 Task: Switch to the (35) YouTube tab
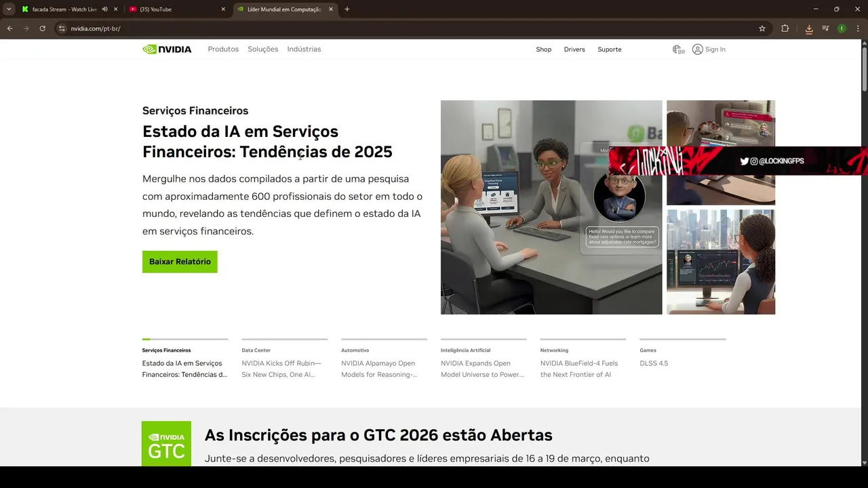point(178,9)
